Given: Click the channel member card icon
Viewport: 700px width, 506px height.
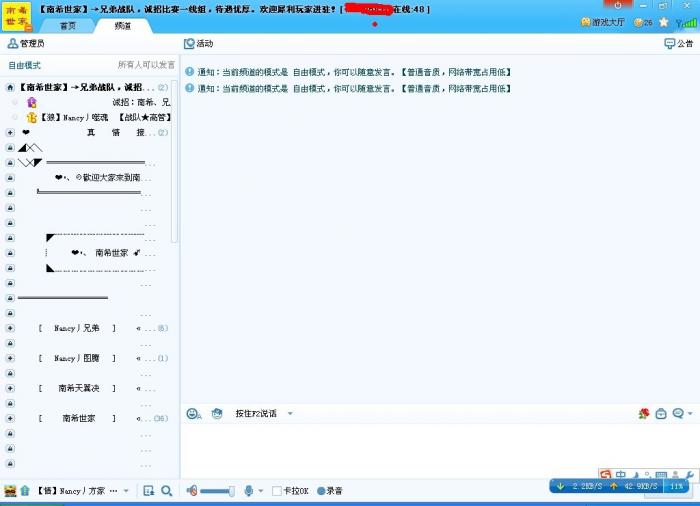Looking at the screenshot, I should tap(149, 491).
